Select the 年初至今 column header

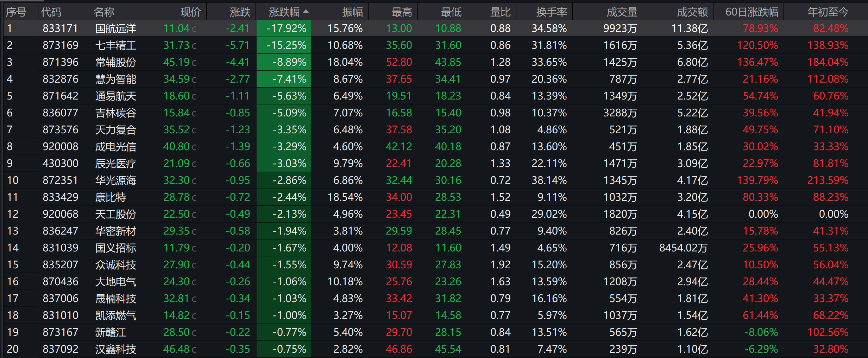coord(828,12)
